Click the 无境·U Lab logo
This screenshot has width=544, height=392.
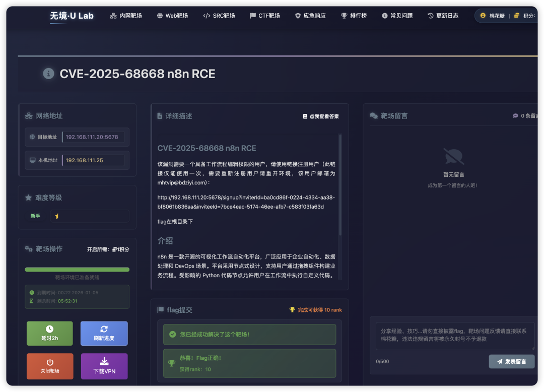[72, 16]
